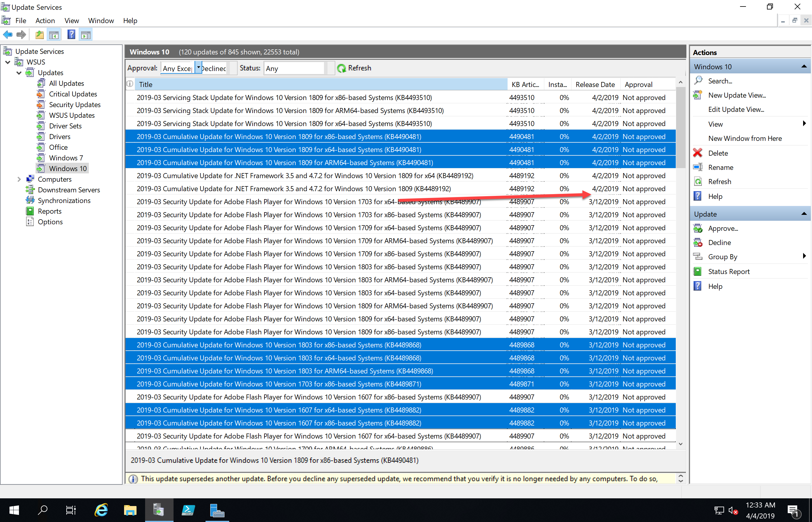
Task: Refresh the view using the Actions pane Refresh icon
Action: pyautogui.click(x=698, y=181)
